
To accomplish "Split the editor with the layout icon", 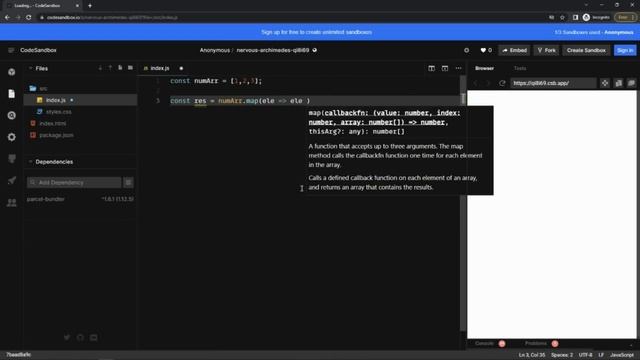I will (431, 68).
